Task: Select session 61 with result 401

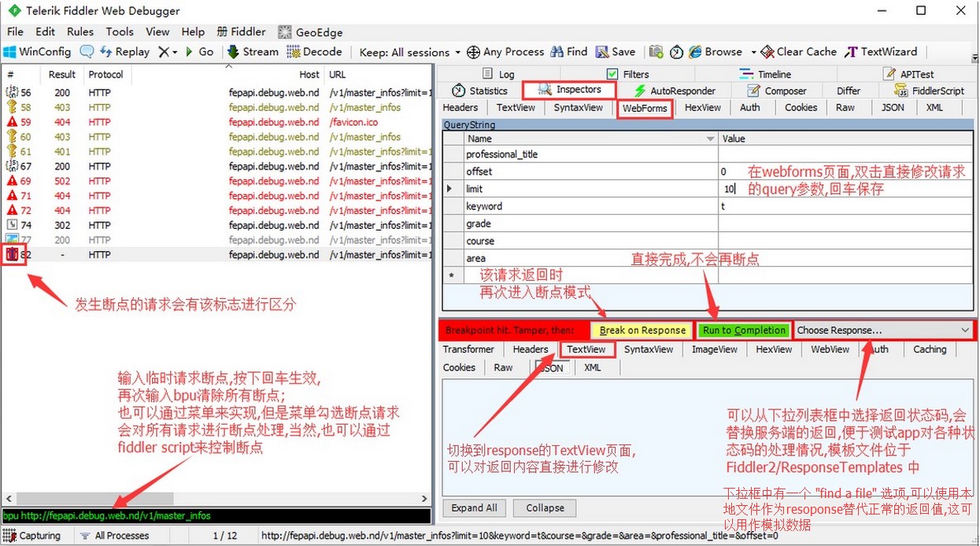Action: pos(216,152)
